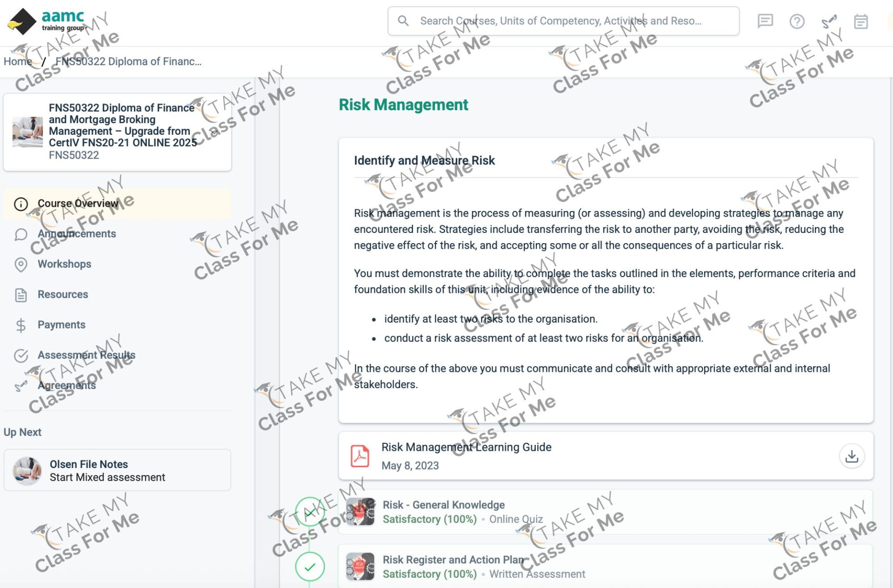Open the calendar icon in header
The height and width of the screenshot is (588, 893).
pyautogui.click(x=861, y=21)
